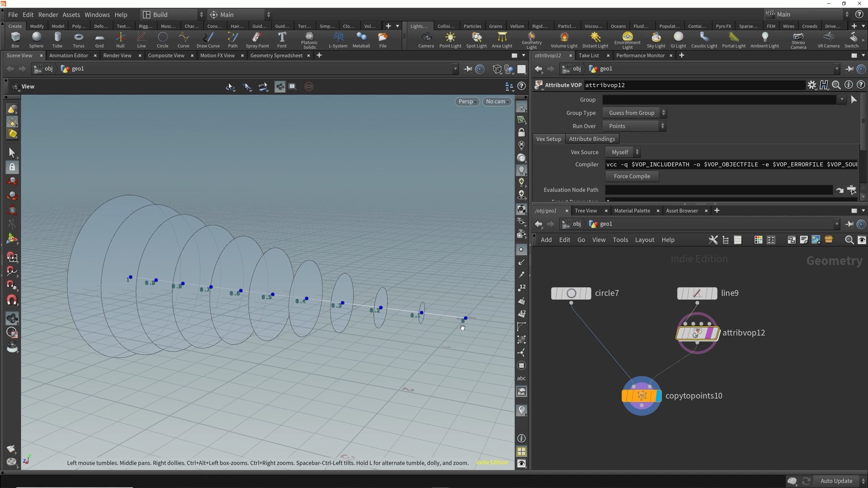868x488 pixels.
Task: Open the Group Type dropdown
Action: (x=634, y=113)
